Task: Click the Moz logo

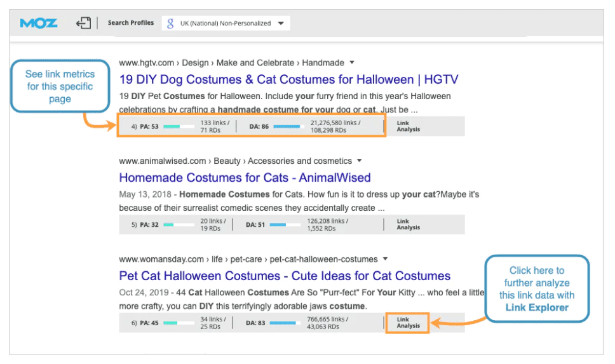Action: tap(38, 23)
